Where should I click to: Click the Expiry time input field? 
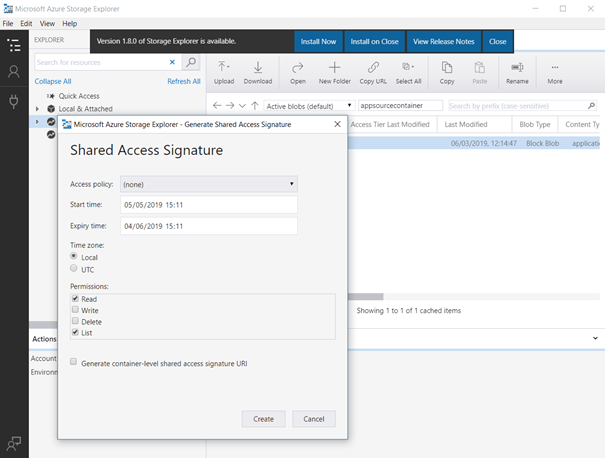pyautogui.click(x=208, y=226)
